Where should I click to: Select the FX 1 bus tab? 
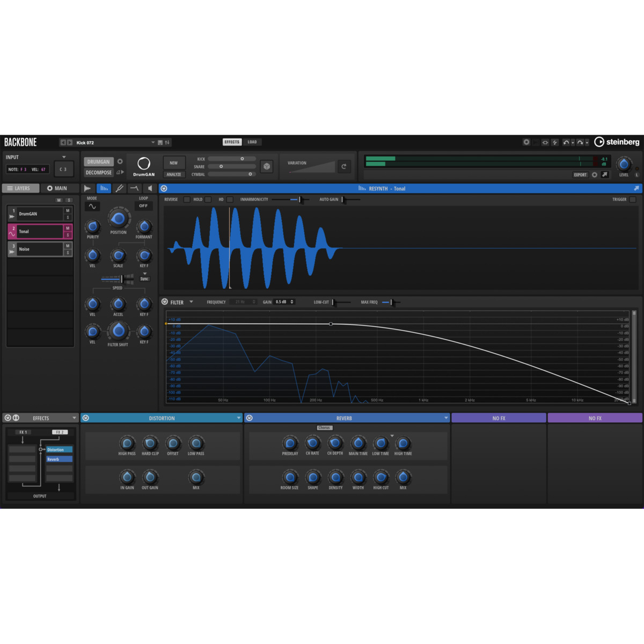pos(22,432)
